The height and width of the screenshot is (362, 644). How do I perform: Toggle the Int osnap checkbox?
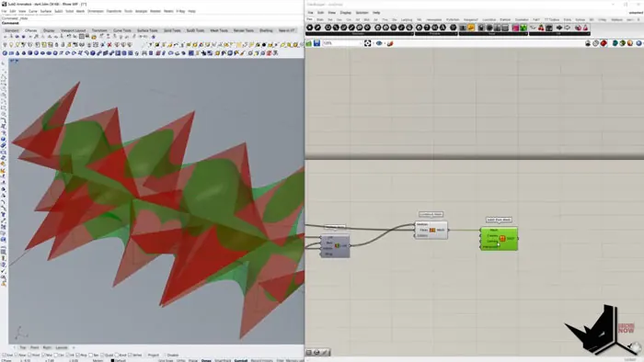click(67, 355)
